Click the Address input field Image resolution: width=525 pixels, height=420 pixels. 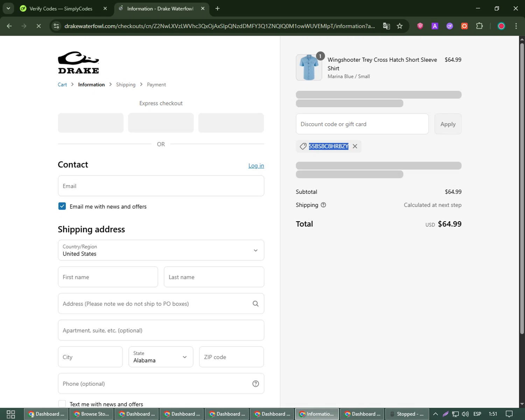pyautogui.click(x=161, y=303)
